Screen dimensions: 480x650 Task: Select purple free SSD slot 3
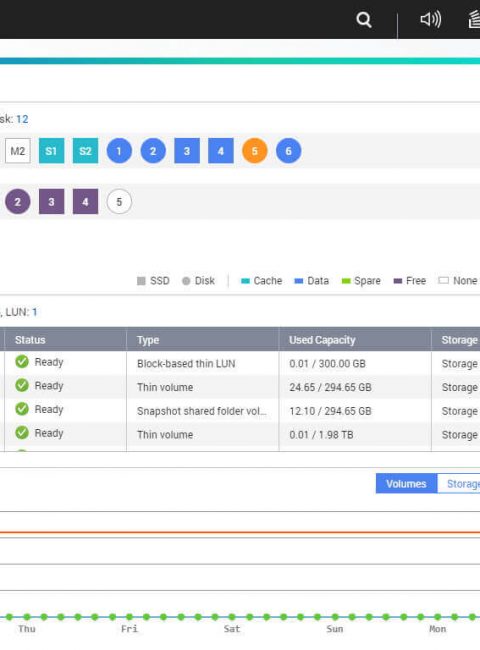[x=51, y=202]
